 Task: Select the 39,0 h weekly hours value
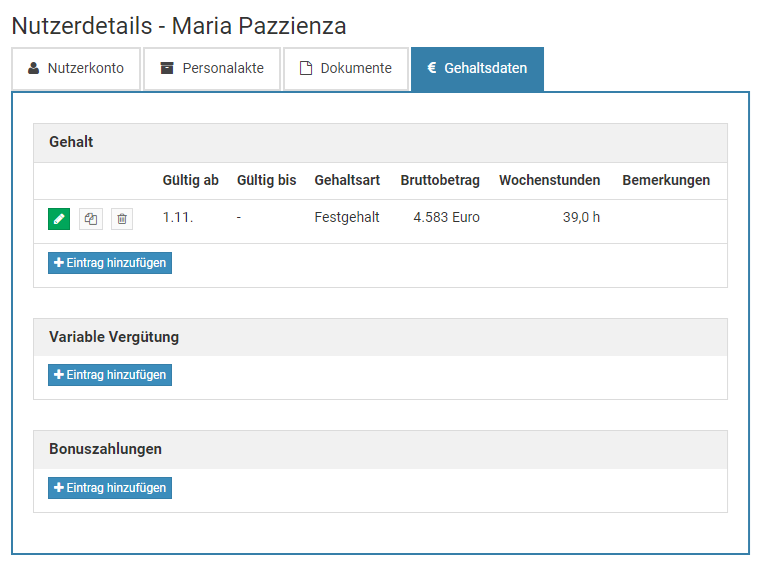click(x=581, y=217)
